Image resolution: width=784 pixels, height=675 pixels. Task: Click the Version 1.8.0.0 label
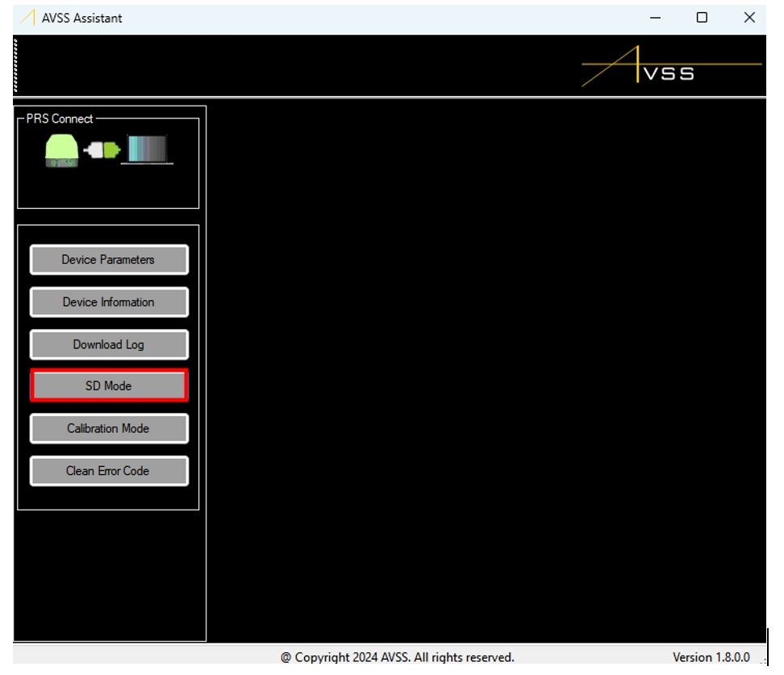pos(711,657)
